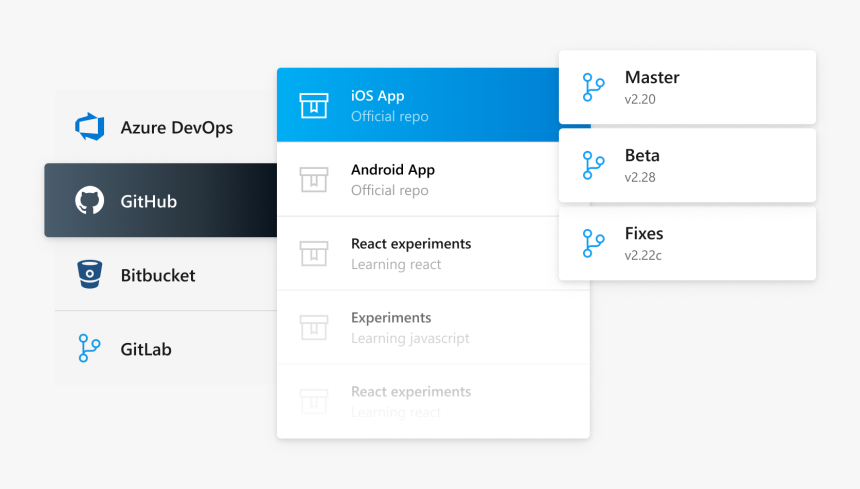
Task: Open the iOS App repository name
Action: tap(377, 95)
